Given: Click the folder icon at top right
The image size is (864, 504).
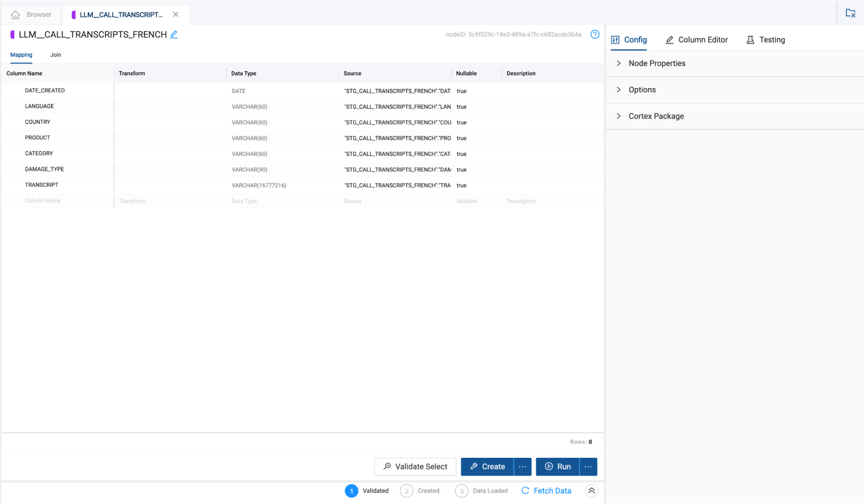Looking at the screenshot, I should pos(850,13).
